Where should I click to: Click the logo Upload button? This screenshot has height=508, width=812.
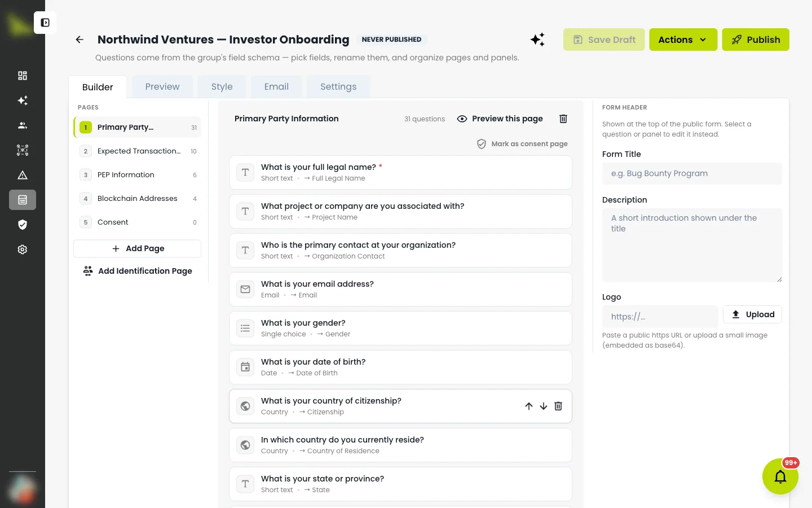click(x=752, y=314)
